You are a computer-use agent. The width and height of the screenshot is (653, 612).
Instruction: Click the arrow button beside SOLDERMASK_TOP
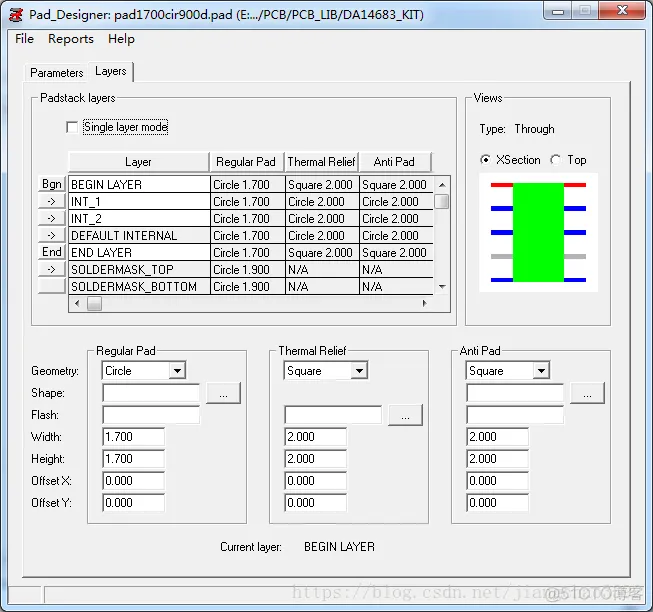pyautogui.click(x=52, y=269)
